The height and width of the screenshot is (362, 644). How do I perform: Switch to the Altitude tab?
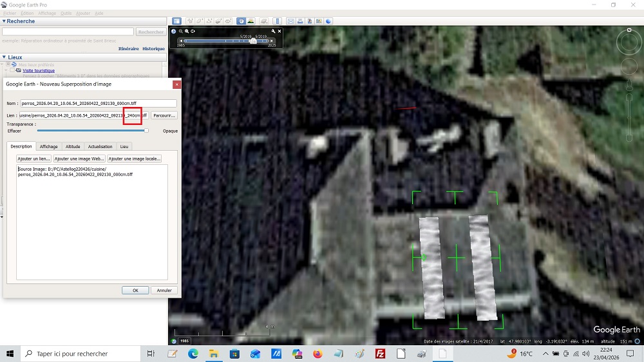point(73,147)
